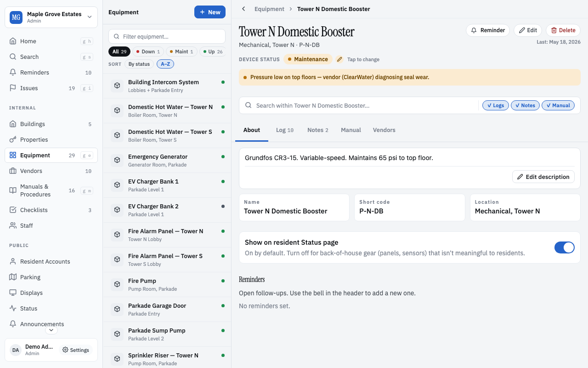This screenshot has height=368, width=588.
Task: Toggle Show on resident Status page switch
Action: pyautogui.click(x=564, y=247)
